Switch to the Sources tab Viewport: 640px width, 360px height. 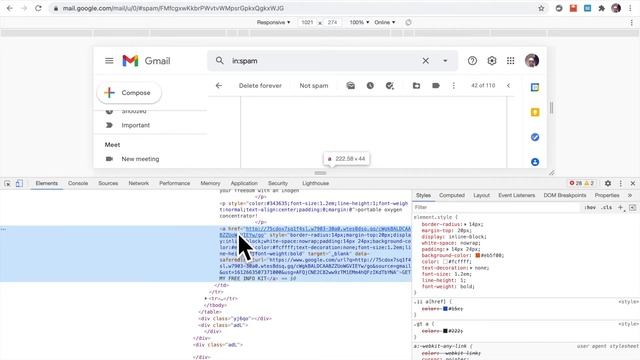click(x=108, y=183)
